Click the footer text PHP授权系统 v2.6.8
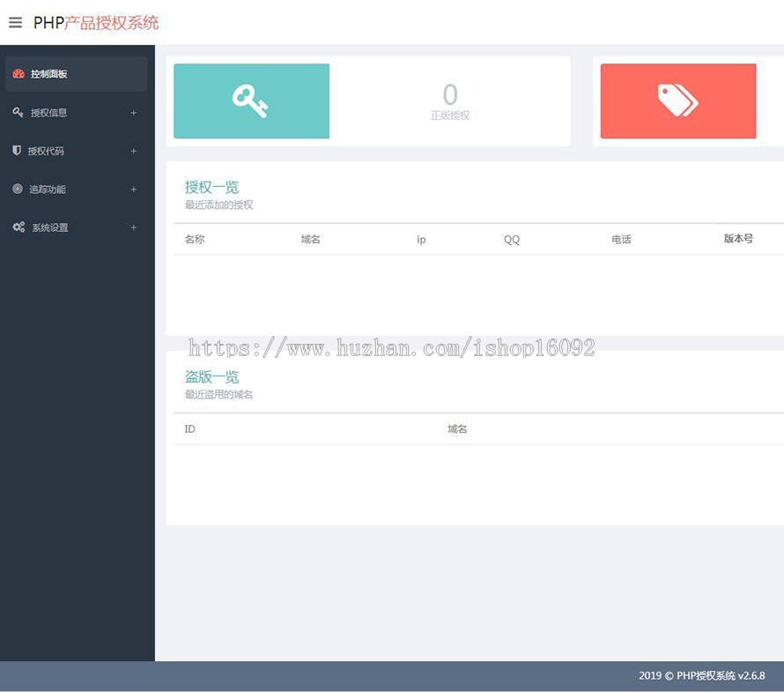This screenshot has height=692, width=784. click(x=721, y=675)
